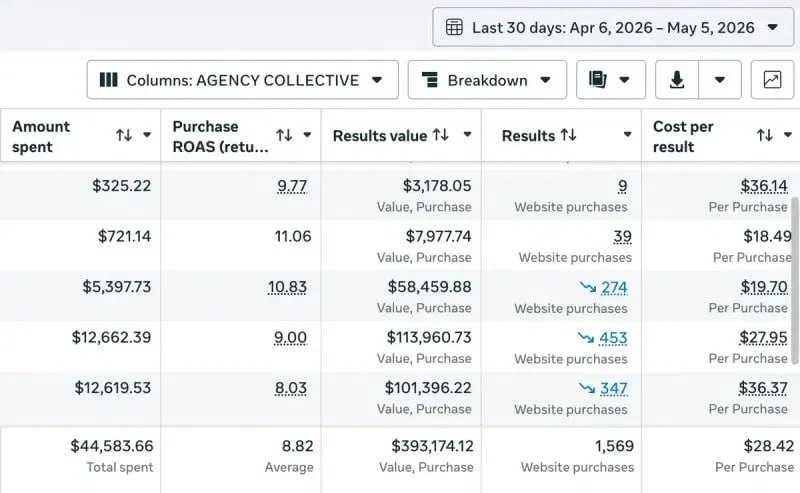The width and height of the screenshot is (800, 493).
Task: Click the downtrend arrow icon beside 347
Action: click(x=587, y=388)
